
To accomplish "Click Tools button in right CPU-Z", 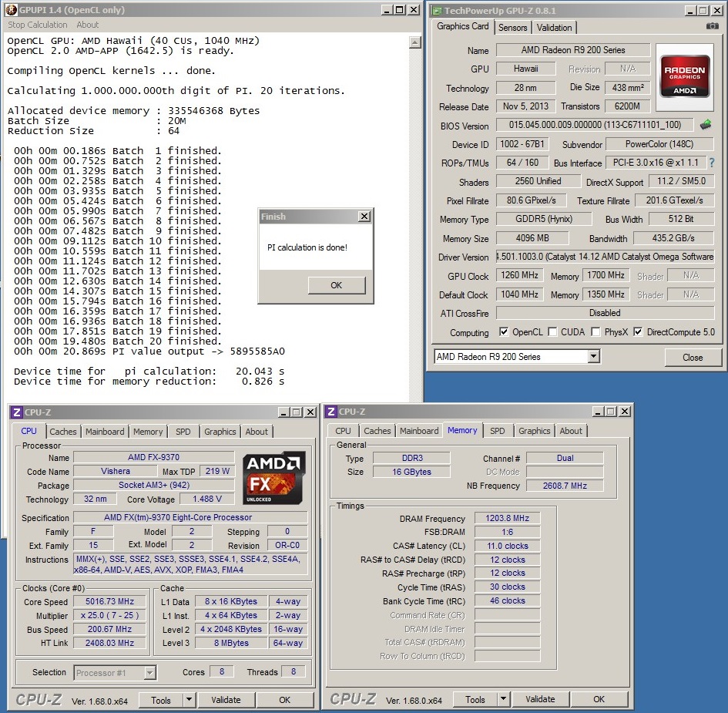I will [475, 698].
